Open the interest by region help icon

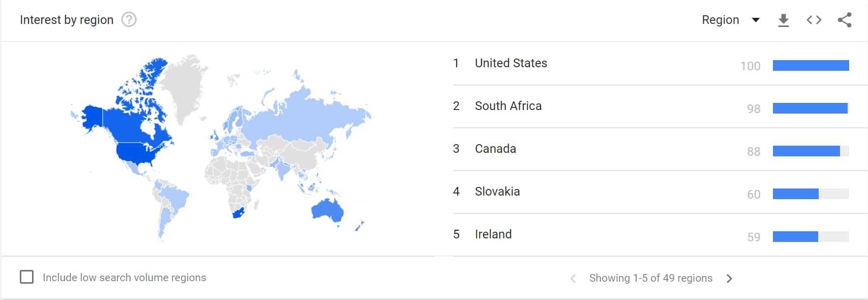pyautogui.click(x=129, y=20)
